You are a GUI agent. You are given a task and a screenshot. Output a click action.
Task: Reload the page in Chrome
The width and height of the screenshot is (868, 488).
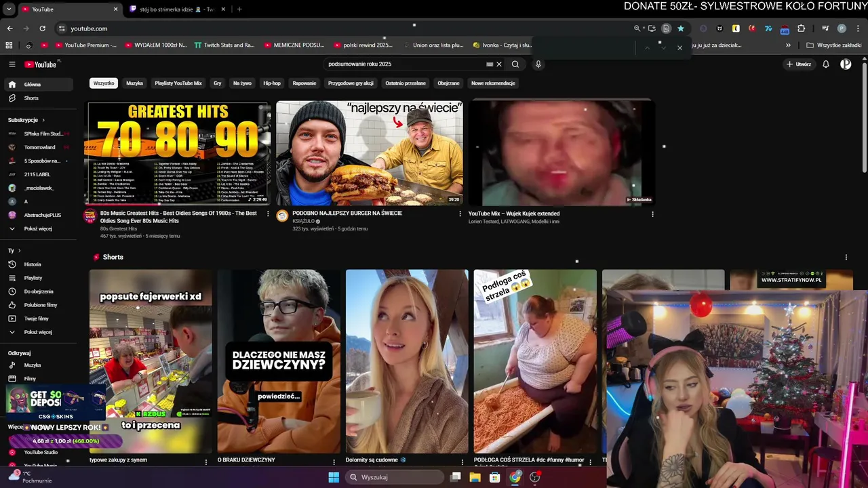click(42, 28)
